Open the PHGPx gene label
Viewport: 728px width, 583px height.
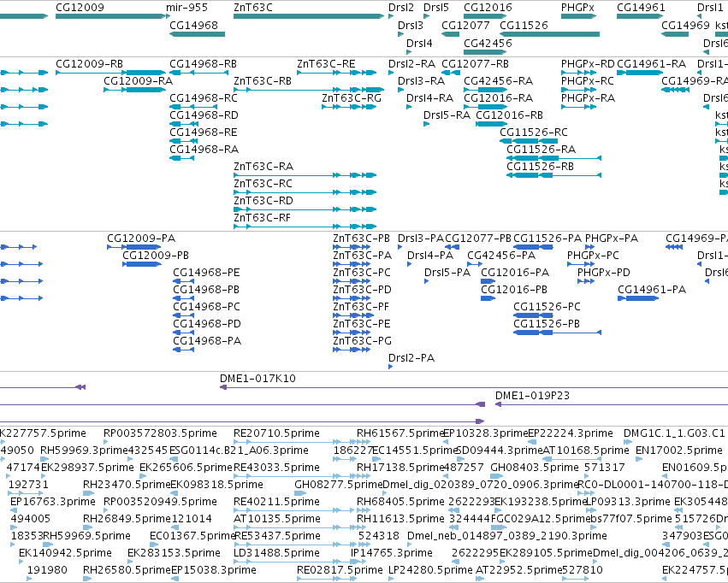coord(577,8)
